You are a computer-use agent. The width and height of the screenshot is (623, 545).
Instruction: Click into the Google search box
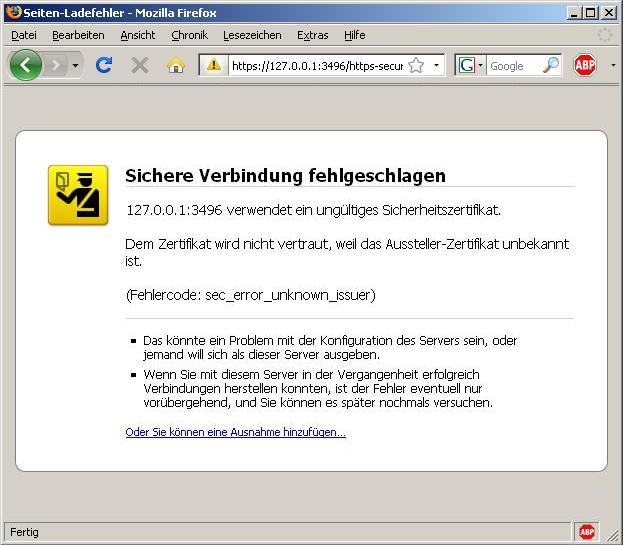pyautogui.click(x=513, y=66)
